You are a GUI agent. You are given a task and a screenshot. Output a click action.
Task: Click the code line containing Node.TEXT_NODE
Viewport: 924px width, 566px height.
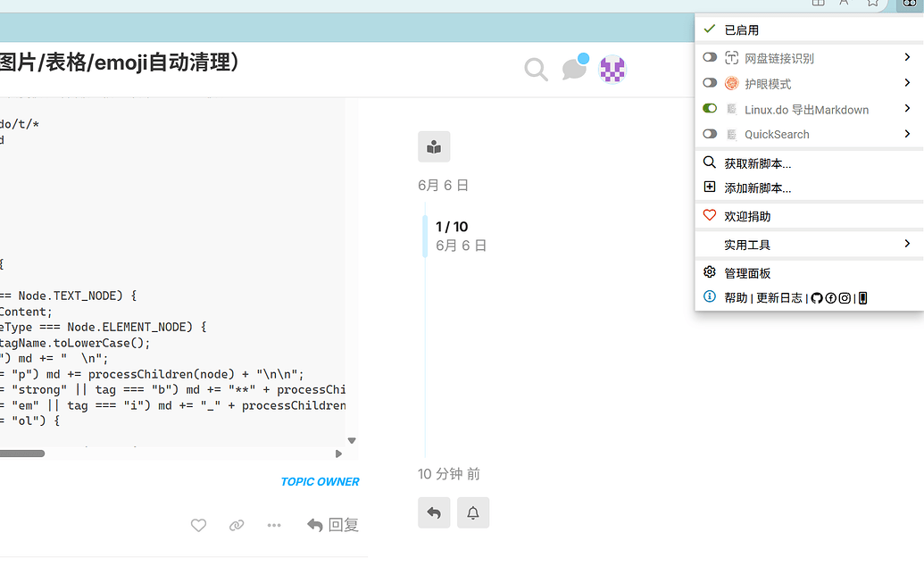pyautogui.click(x=69, y=295)
